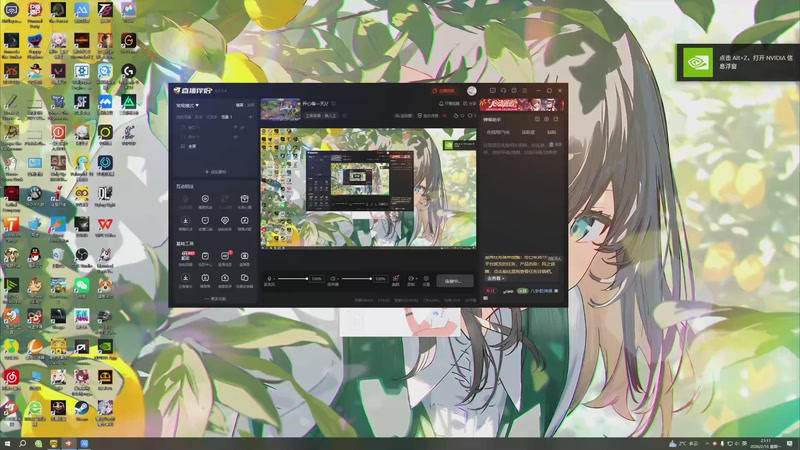This screenshot has height=450, width=800.
Task: Click the 录制 record icon
Action: [x=410, y=279]
